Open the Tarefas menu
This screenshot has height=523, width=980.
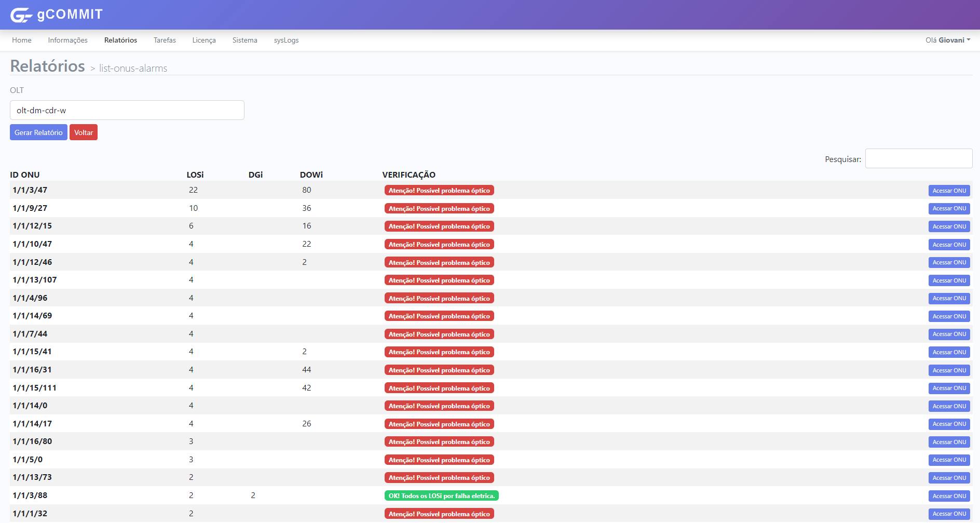click(x=165, y=40)
